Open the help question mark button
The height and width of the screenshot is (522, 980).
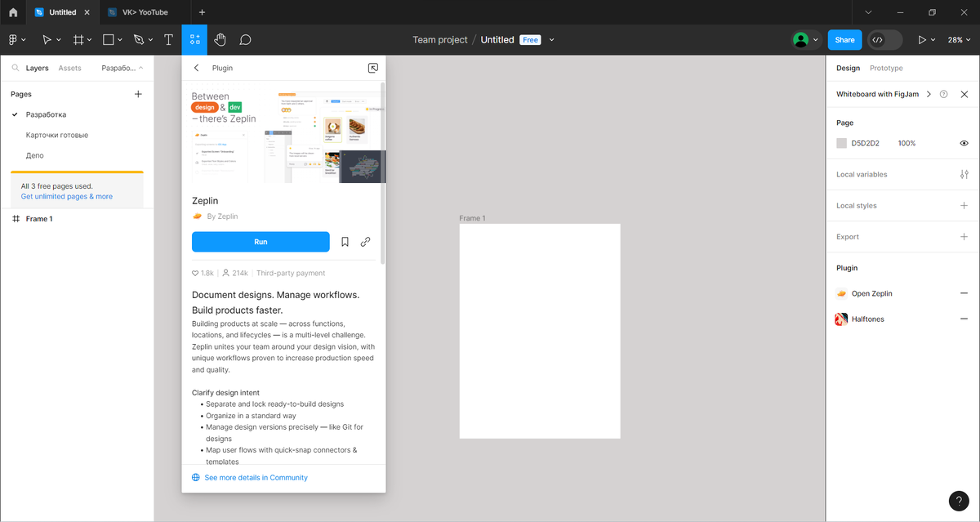click(x=959, y=501)
